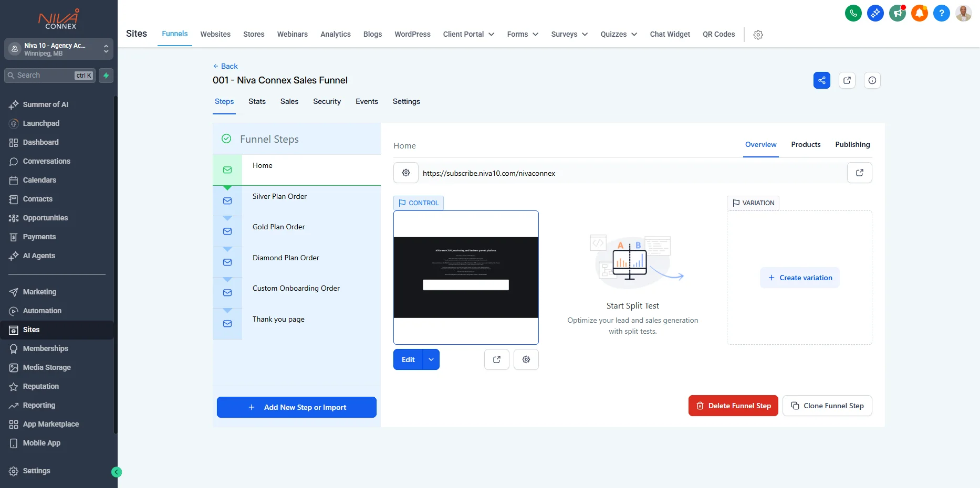
Task: Click the URL settings gear icon
Action: point(406,173)
